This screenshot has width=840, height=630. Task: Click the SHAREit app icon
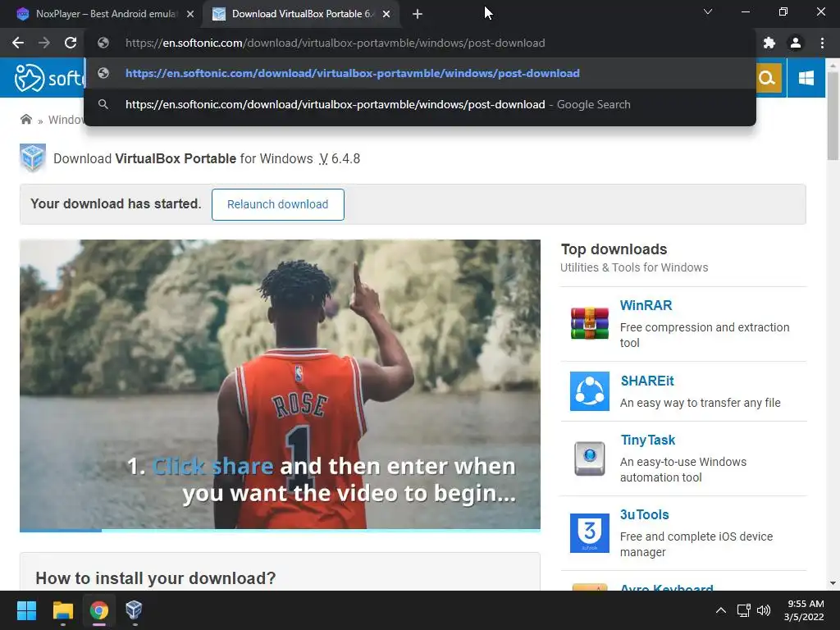(589, 391)
